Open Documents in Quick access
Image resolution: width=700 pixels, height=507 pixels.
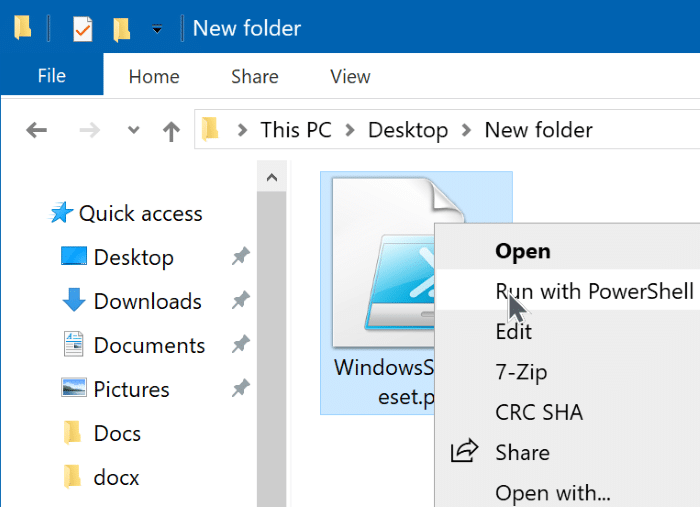tap(149, 345)
